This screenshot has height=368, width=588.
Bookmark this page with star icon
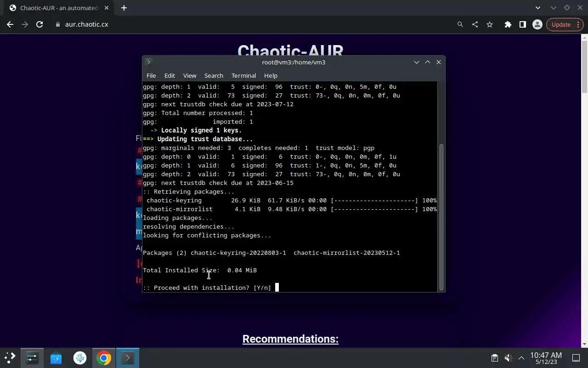[x=490, y=24]
